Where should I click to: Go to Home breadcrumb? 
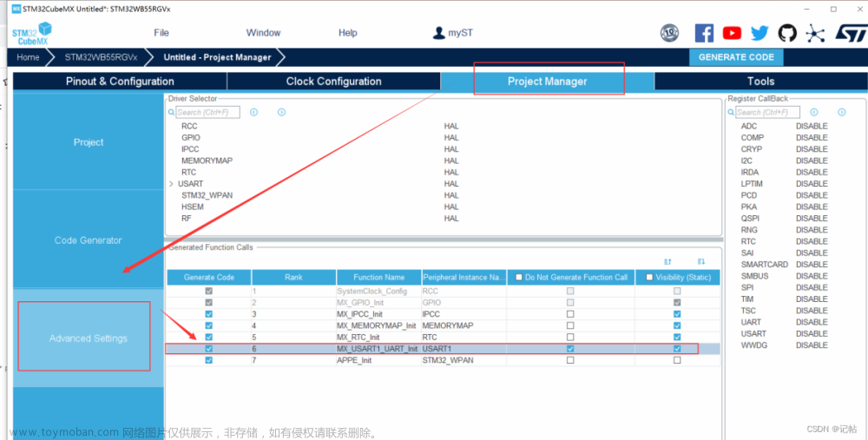tap(28, 57)
